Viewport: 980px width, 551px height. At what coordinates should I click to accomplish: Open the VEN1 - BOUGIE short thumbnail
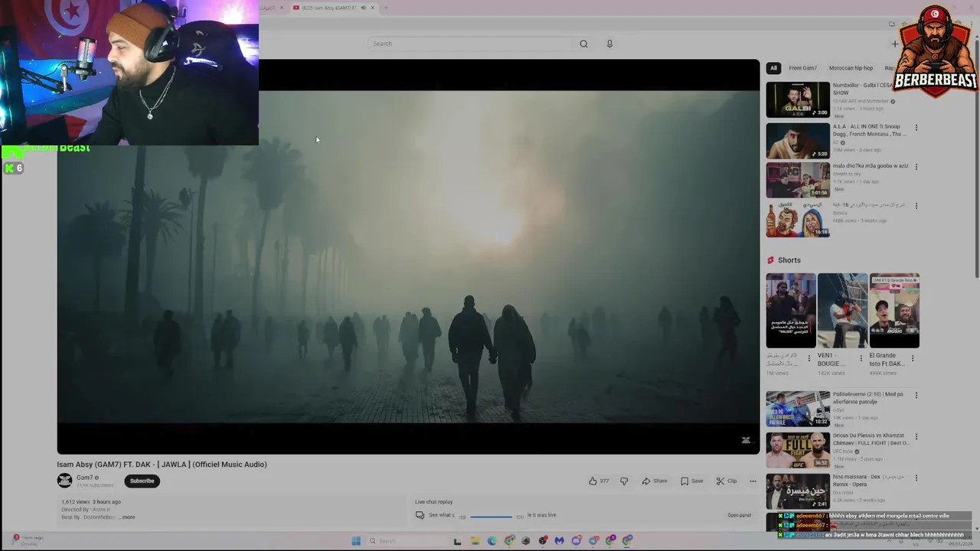(x=842, y=311)
